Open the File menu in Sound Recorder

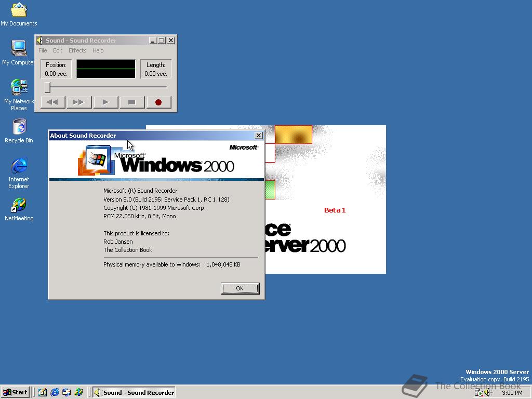click(43, 50)
